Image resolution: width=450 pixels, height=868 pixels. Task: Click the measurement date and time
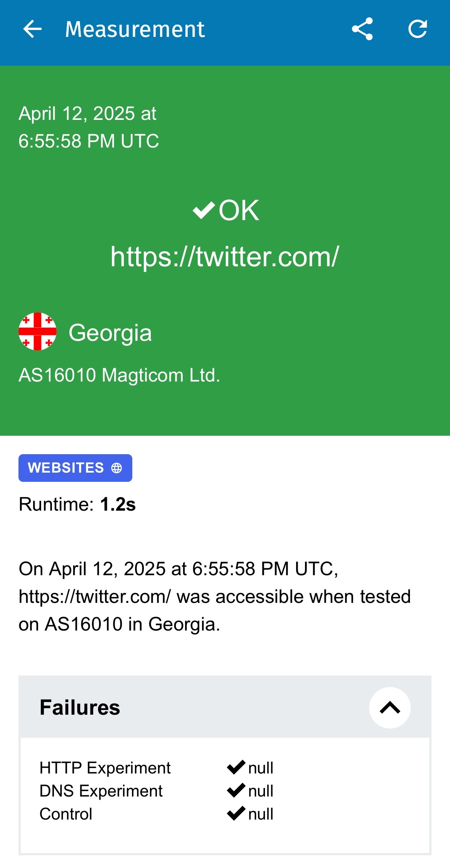click(x=88, y=127)
